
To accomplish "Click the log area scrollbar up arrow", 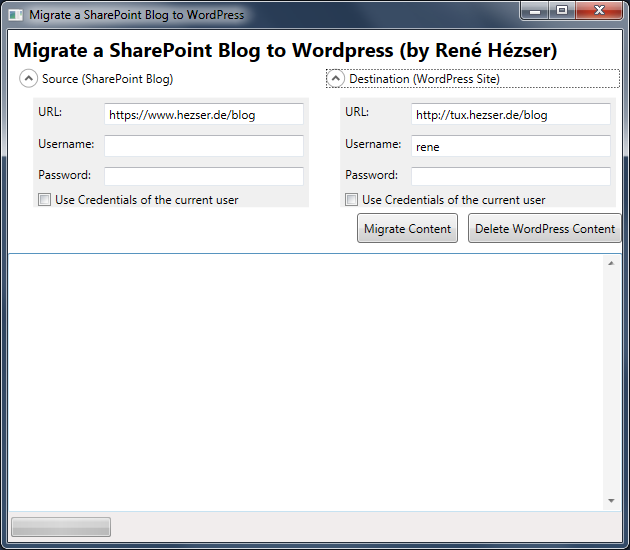I will [612, 263].
